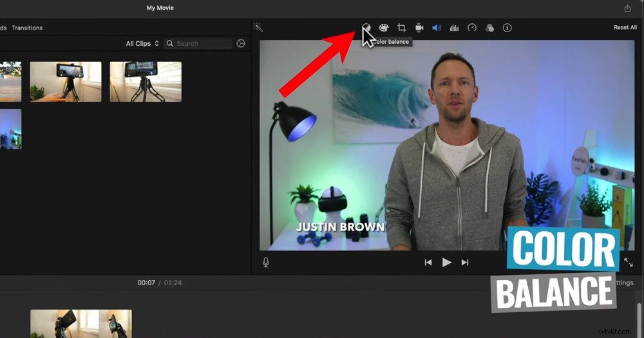Click the 02:24 total duration text
Screen dimensions: 644x338
pyautogui.click(x=173, y=283)
